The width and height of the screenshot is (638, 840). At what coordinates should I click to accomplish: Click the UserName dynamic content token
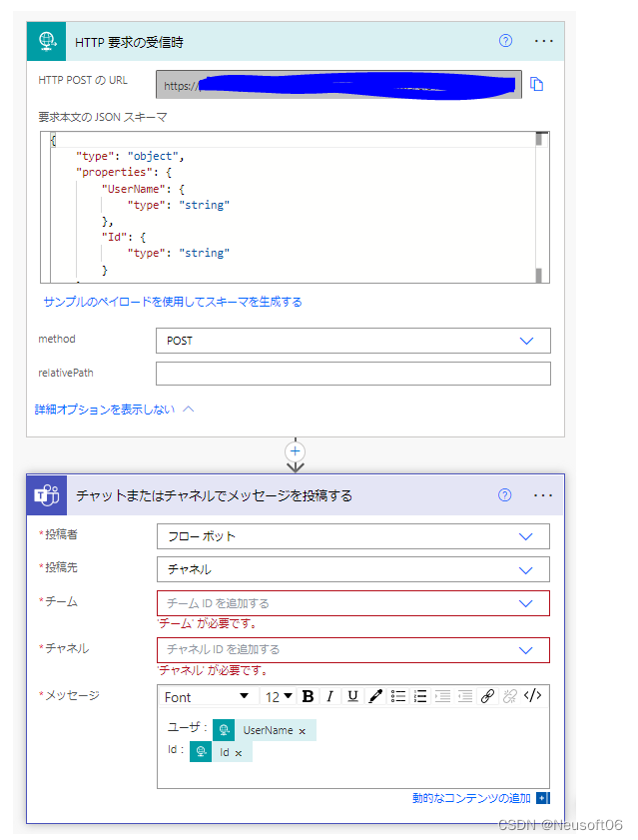click(x=265, y=730)
